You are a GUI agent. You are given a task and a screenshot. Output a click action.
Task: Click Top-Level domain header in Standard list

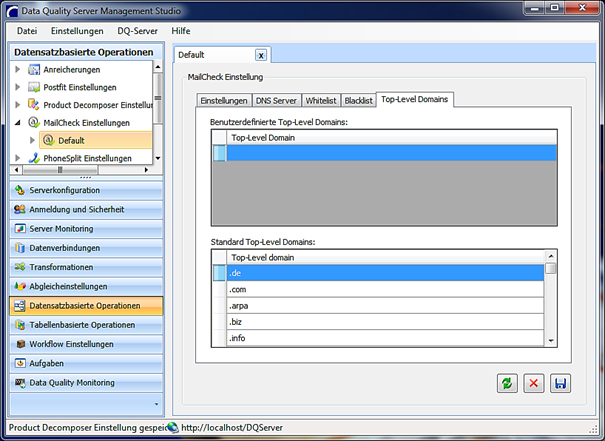coord(385,257)
